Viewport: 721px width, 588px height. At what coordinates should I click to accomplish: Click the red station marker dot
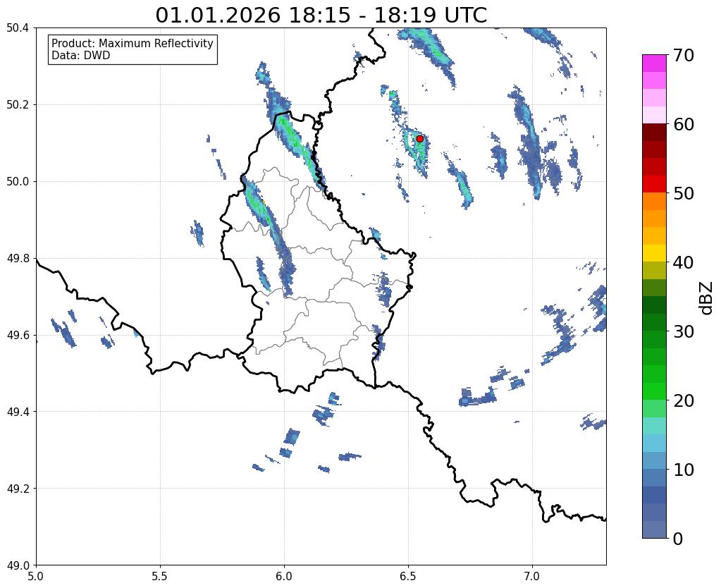(x=420, y=138)
